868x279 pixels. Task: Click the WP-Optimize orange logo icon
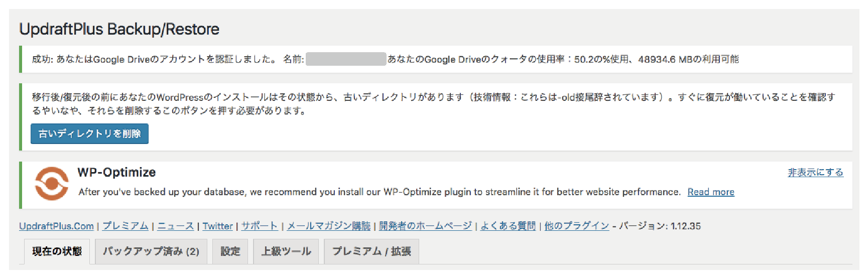coord(51,184)
